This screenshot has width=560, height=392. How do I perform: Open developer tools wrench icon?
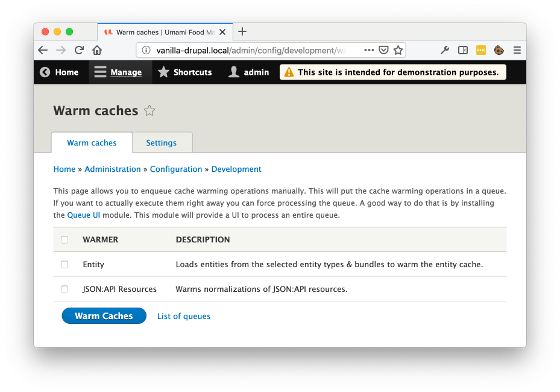click(445, 51)
